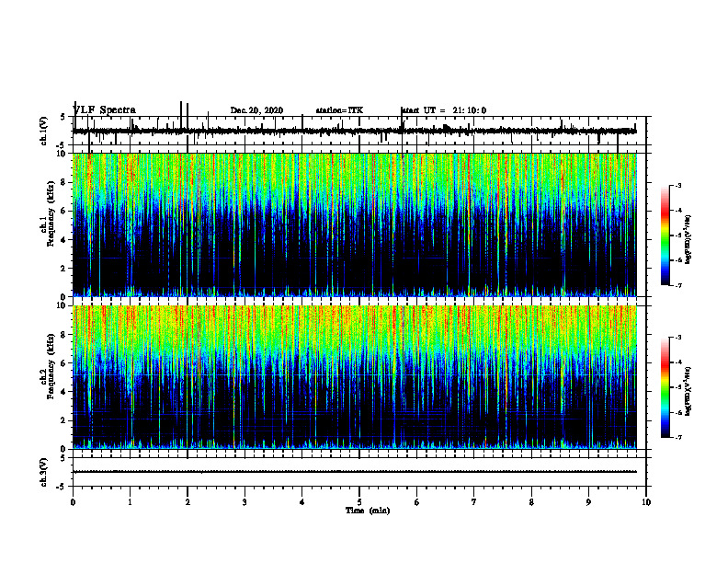Click the 'ch.1(V)' waveform axis label
728x563 pixels.
click(x=44, y=131)
